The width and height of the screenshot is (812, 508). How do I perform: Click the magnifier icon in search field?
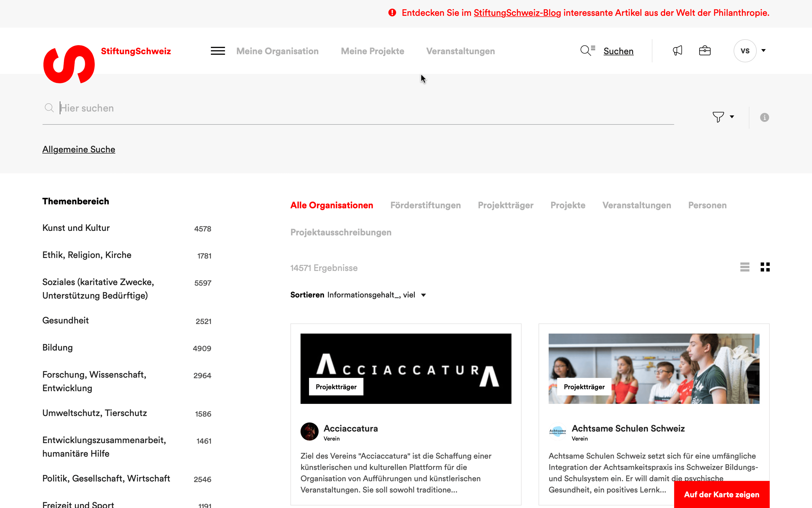(49, 108)
